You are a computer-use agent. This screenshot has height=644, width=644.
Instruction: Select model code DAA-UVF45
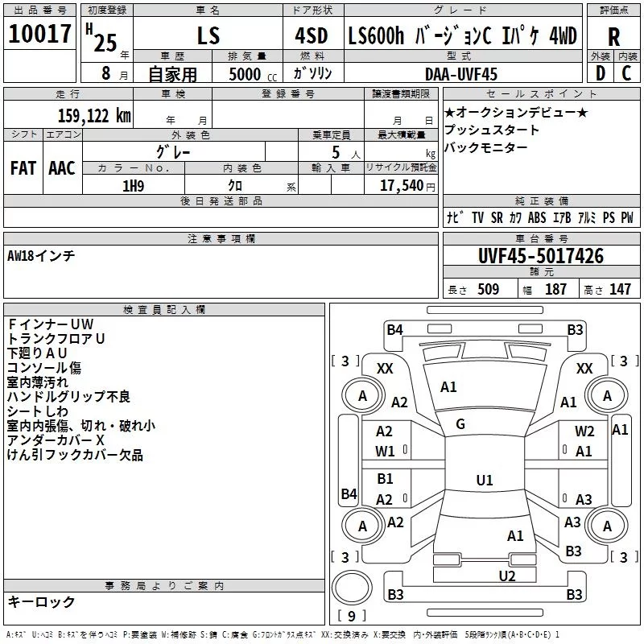click(461, 74)
